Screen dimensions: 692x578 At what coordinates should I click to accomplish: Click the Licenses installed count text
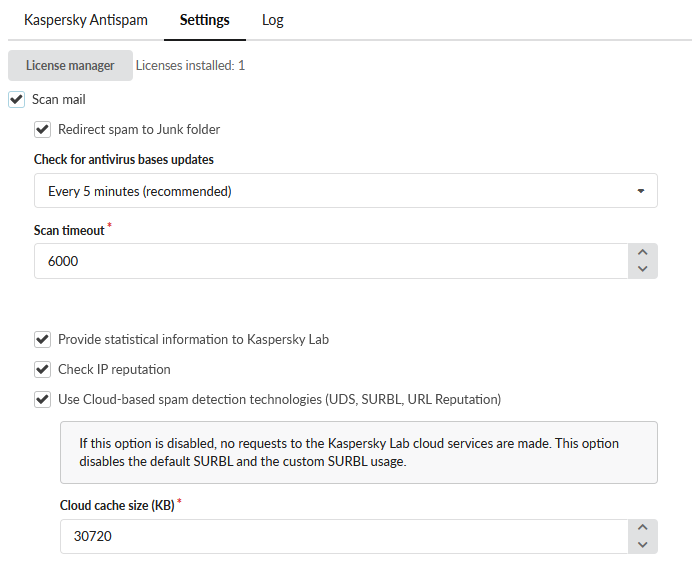[x=190, y=66]
